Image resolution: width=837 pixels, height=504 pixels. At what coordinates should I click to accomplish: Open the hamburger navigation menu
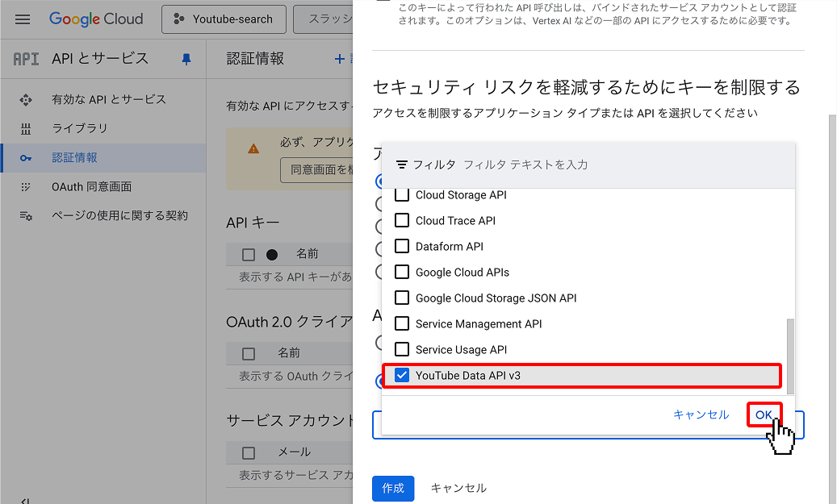pos(23,19)
